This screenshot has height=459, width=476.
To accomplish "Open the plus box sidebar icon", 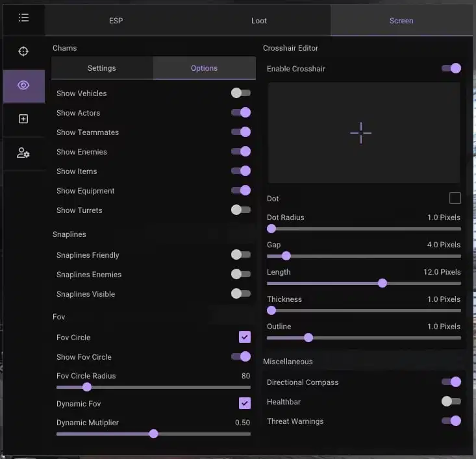I will point(23,119).
